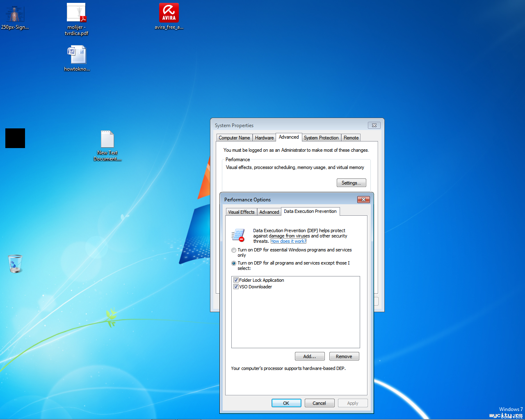Uncheck the Folder Lock Application checkbox
The height and width of the screenshot is (420, 525).
236,280
